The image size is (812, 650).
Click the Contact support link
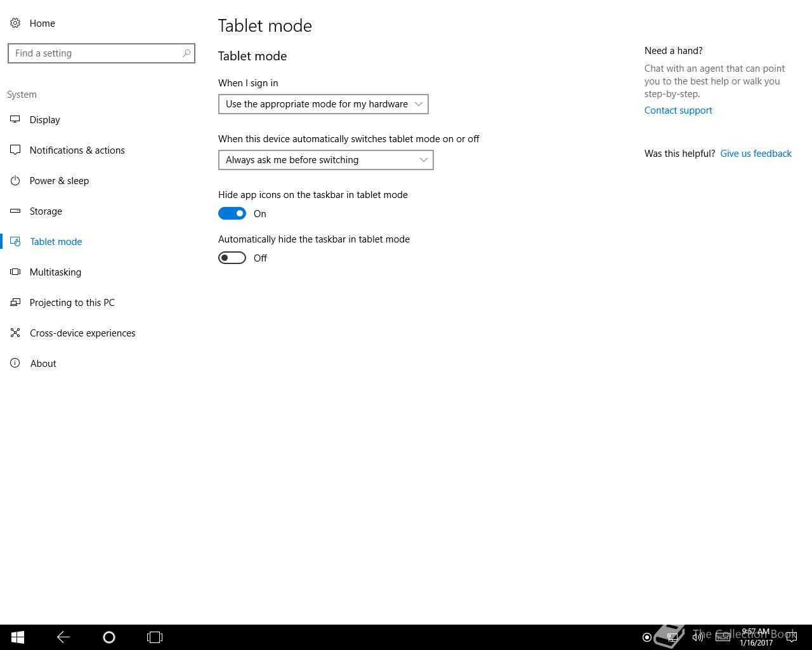[x=678, y=110]
